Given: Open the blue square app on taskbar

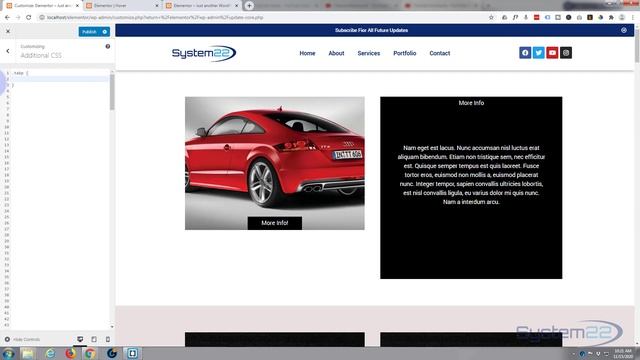Looking at the screenshot, I should (132, 353).
